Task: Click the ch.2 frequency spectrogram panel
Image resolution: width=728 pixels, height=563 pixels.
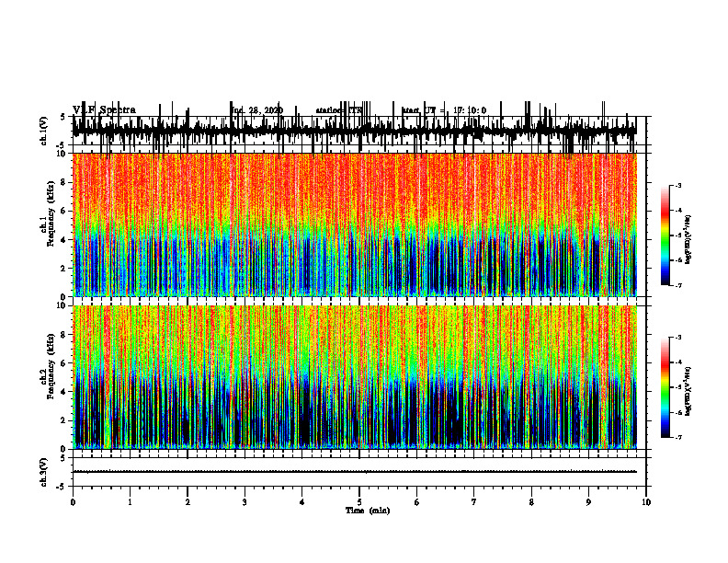Action: (x=355, y=377)
